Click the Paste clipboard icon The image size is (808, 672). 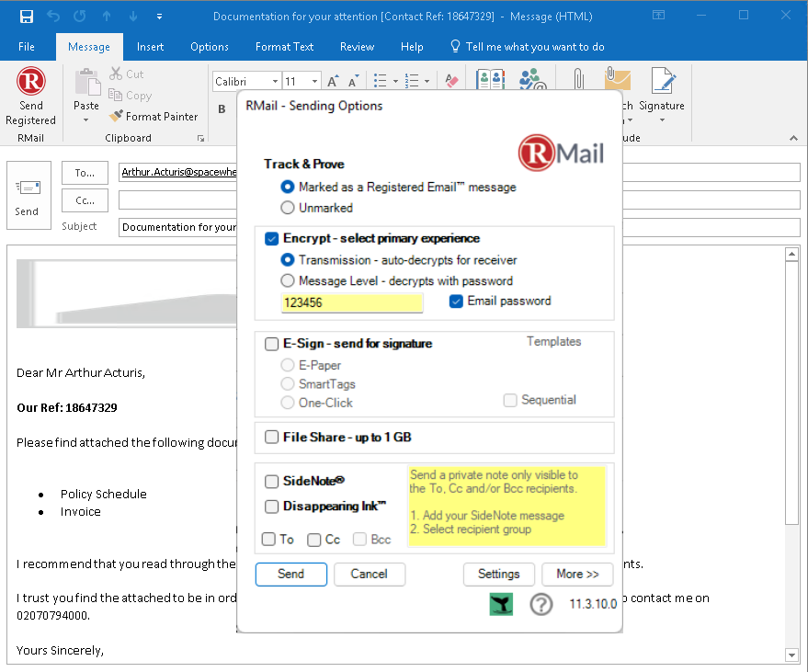click(87, 82)
